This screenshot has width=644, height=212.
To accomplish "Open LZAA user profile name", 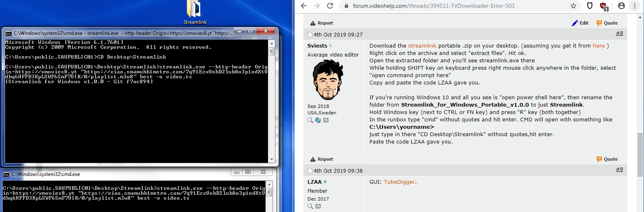I will tap(314, 182).
